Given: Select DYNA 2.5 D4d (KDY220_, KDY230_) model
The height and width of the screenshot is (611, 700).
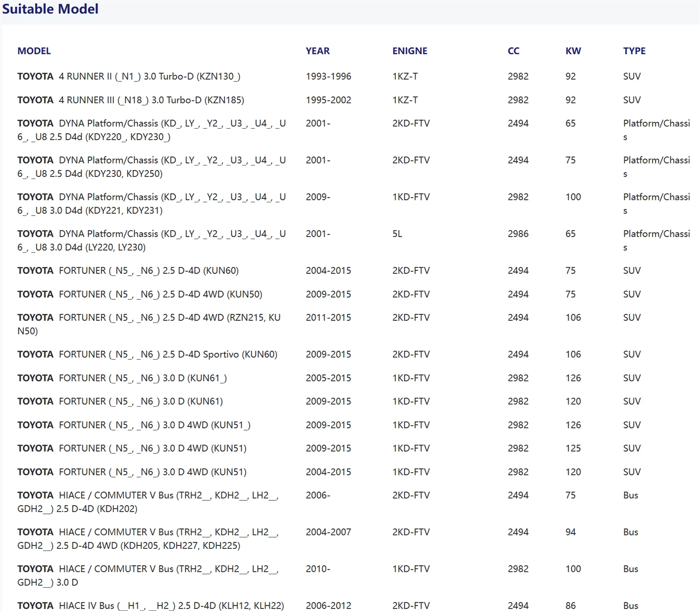Looking at the screenshot, I should [x=151, y=130].
